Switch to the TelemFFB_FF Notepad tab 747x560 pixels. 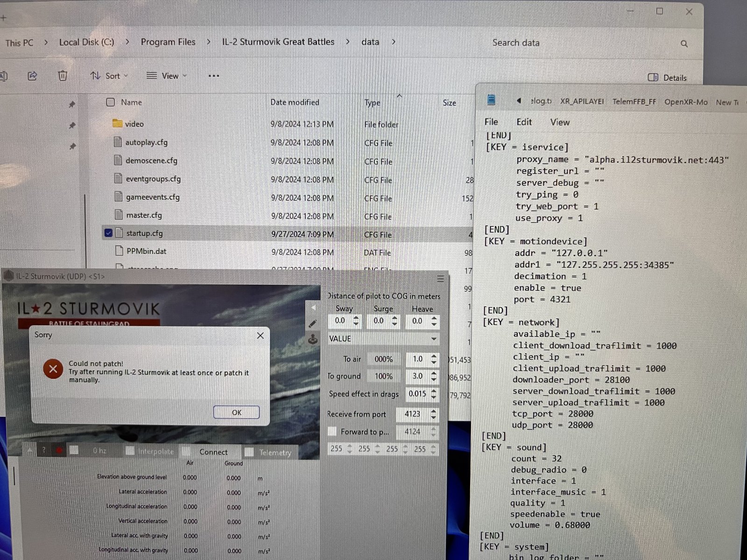coord(634,101)
